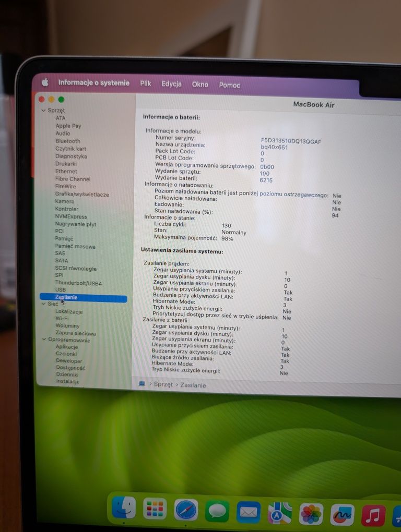This screenshot has height=532, width=401.
Task: Open Messages from the Dock
Action: click(x=217, y=511)
